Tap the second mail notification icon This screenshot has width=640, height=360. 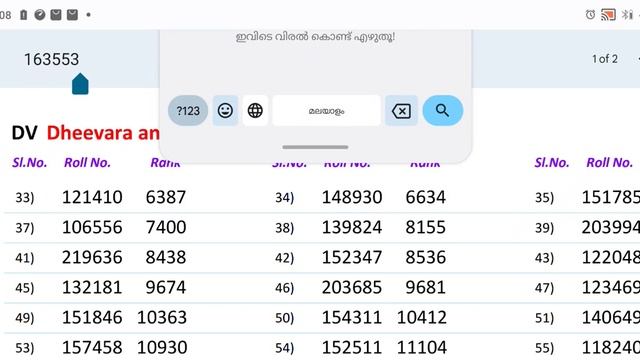[72, 15]
